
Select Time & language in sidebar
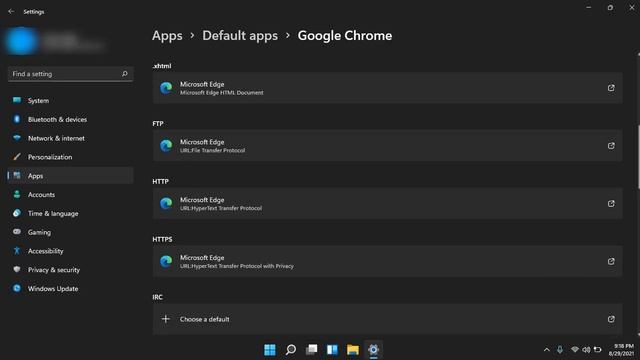(53, 213)
